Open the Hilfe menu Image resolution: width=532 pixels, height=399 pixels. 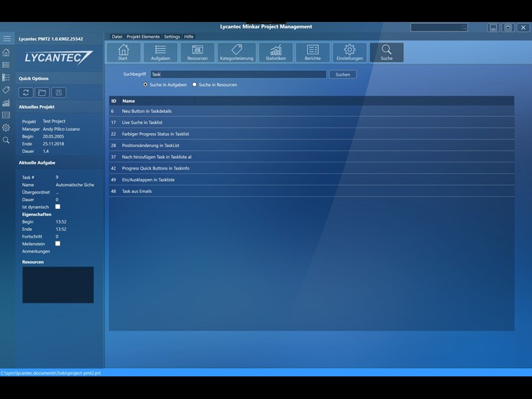pos(189,37)
